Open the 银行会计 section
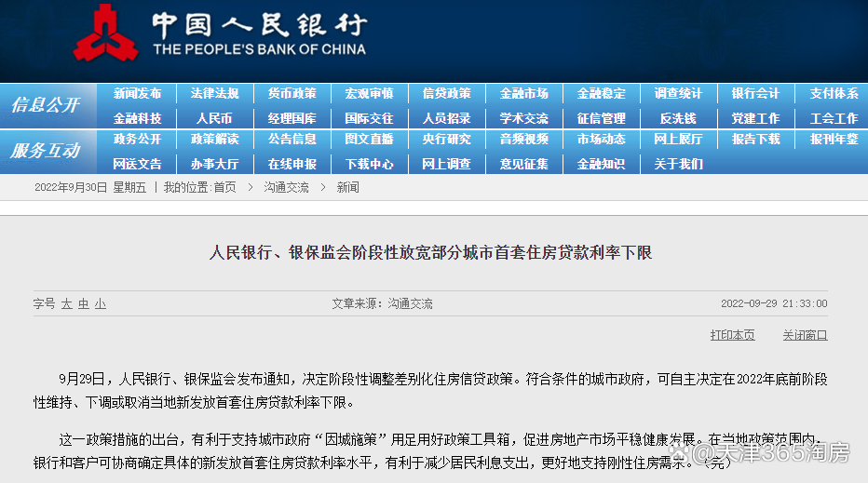 (755, 93)
